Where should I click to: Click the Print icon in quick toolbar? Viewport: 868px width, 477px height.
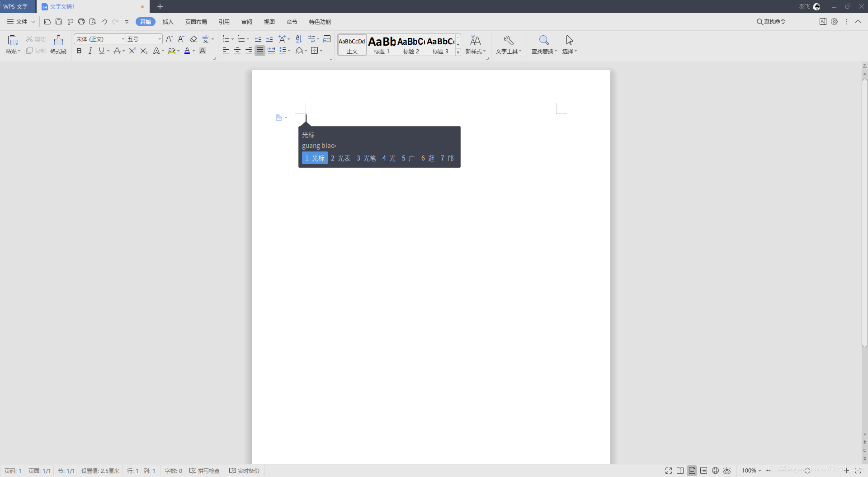pyautogui.click(x=81, y=22)
